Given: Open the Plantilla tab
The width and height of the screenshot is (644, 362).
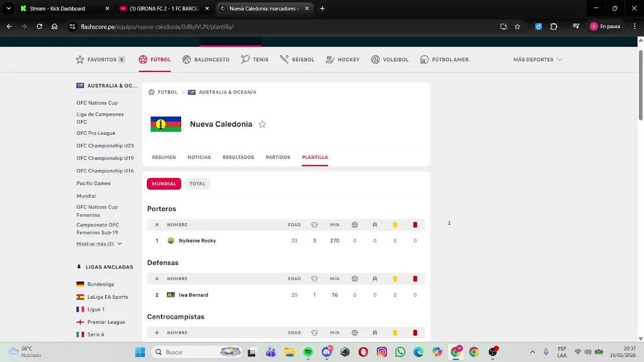Looking at the screenshot, I should tap(315, 157).
